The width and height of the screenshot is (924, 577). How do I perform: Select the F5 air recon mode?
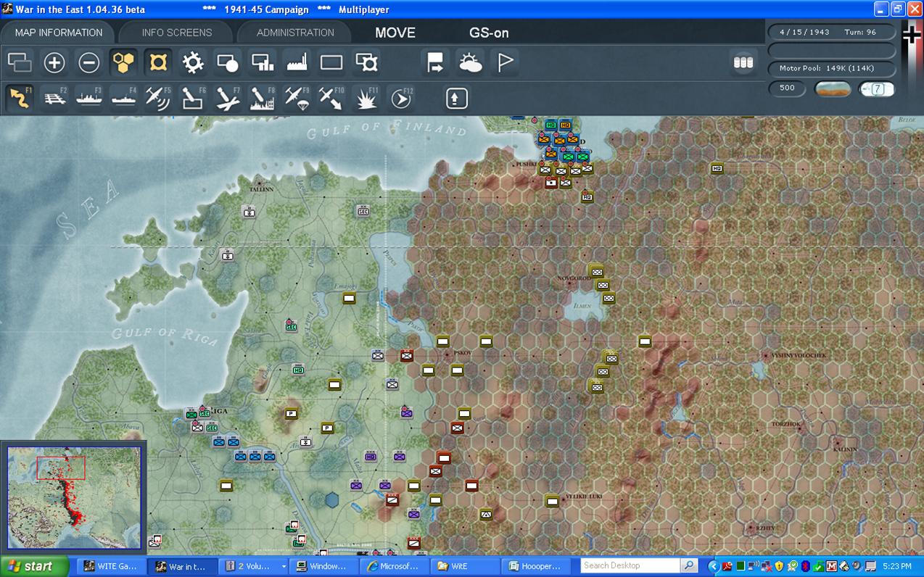tap(158, 98)
